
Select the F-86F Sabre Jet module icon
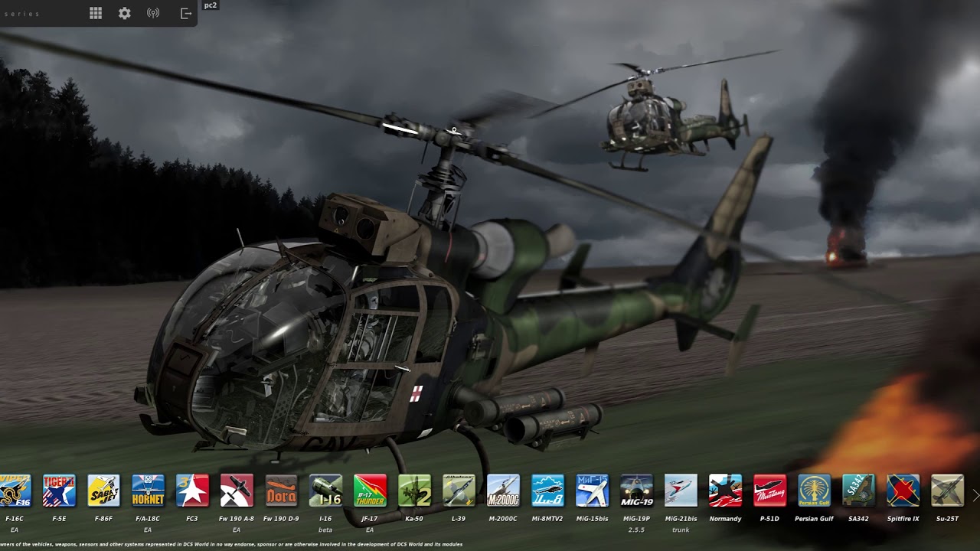[103, 491]
